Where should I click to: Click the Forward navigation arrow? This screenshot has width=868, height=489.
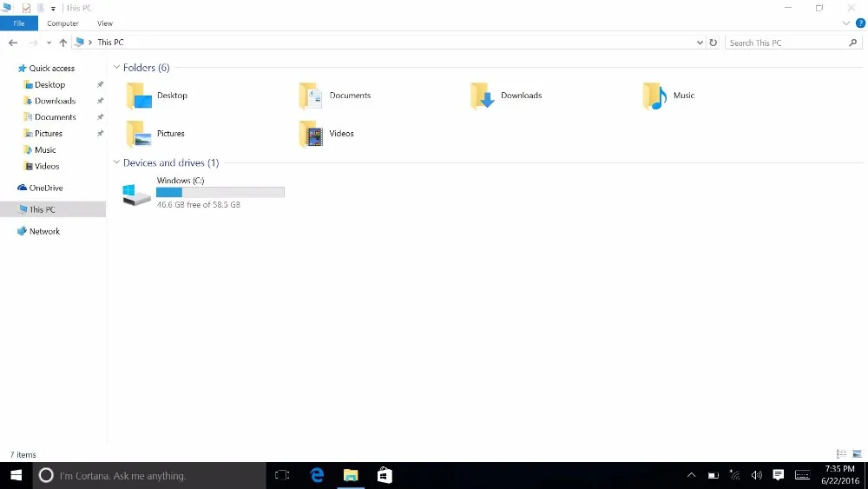(33, 43)
